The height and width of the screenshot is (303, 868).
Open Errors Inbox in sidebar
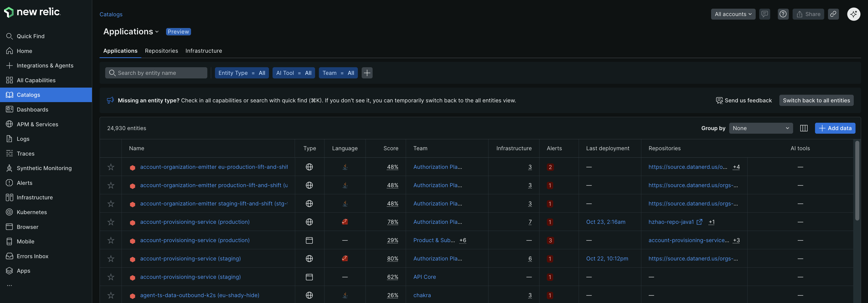click(32, 256)
